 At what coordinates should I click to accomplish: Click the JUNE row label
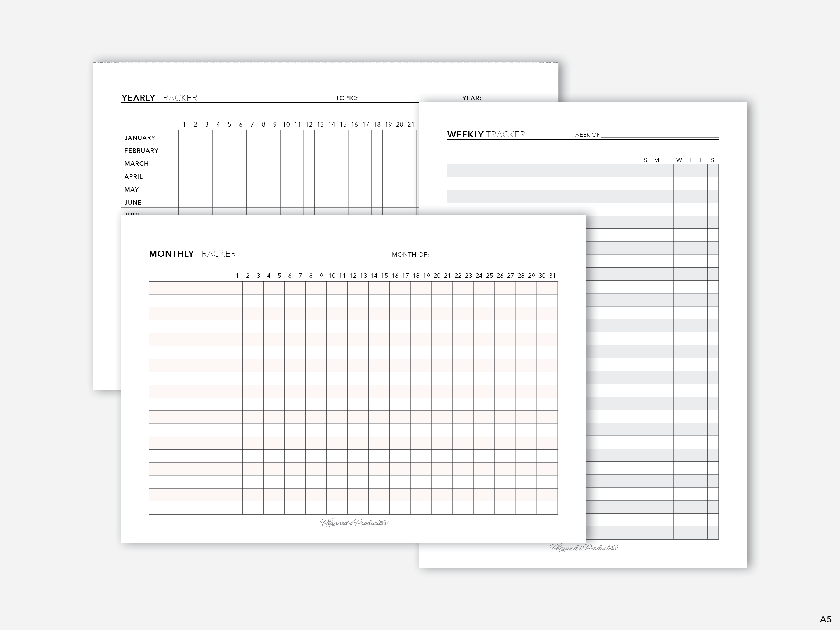(133, 202)
